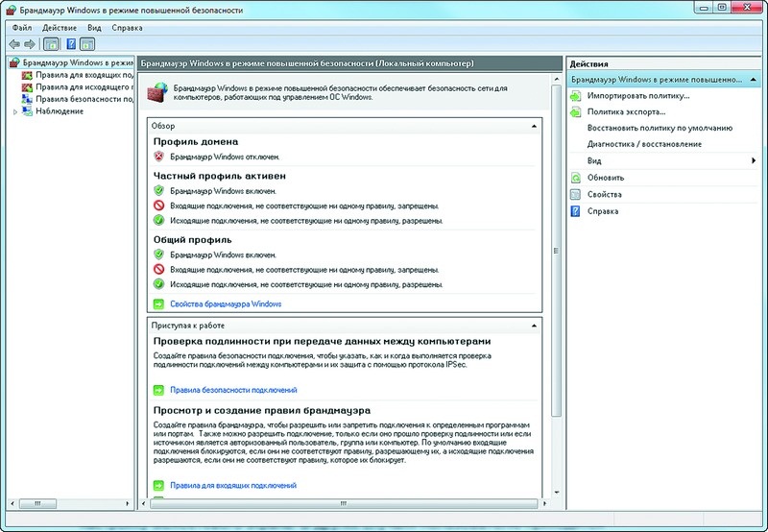Select the Профиль домена heading text

point(196,142)
